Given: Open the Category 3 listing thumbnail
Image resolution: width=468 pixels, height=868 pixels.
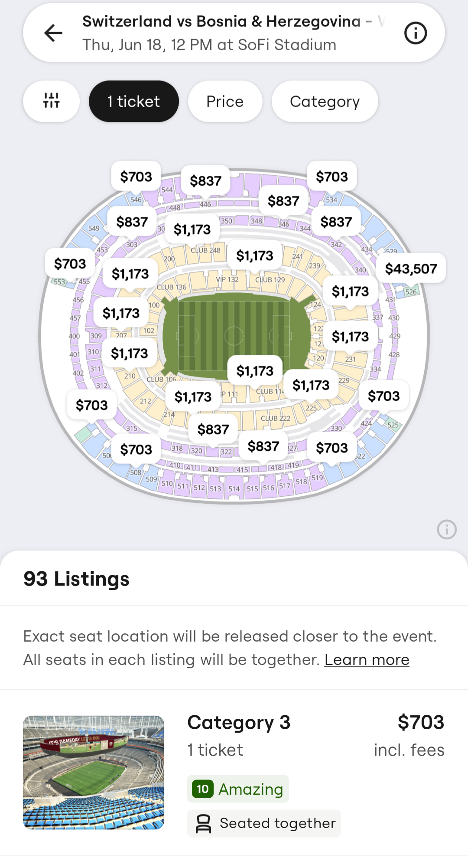Looking at the screenshot, I should [94, 772].
